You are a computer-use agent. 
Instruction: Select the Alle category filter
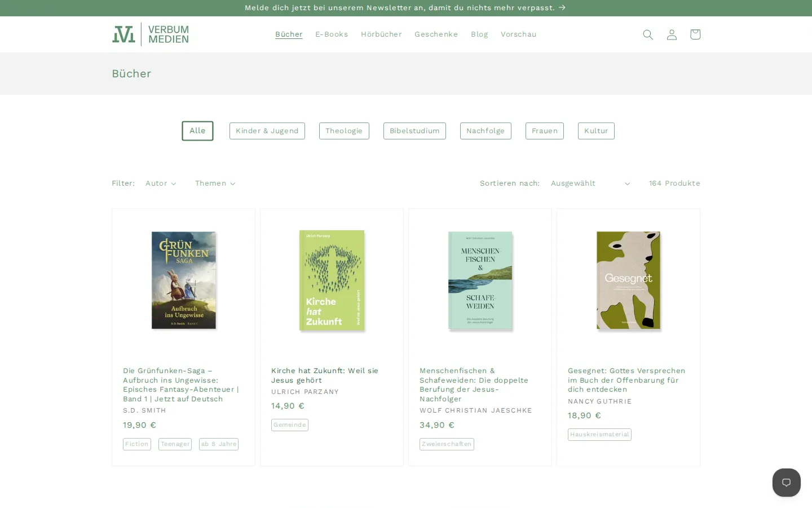pyautogui.click(x=197, y=131)
